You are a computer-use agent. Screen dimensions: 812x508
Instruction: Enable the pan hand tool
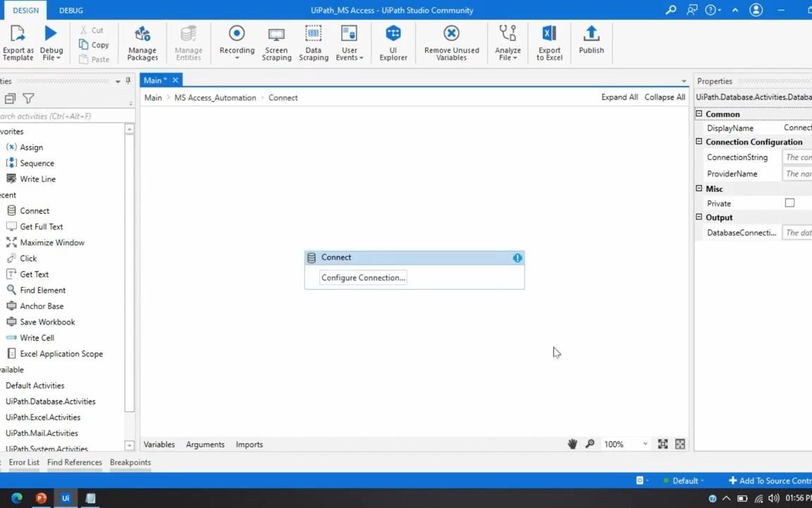[572, 444]
